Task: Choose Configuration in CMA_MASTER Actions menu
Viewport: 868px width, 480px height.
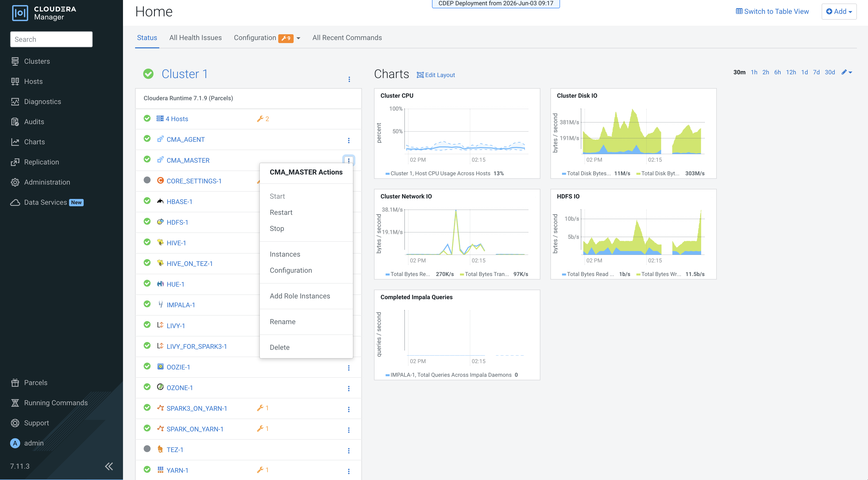Action: 291,270
